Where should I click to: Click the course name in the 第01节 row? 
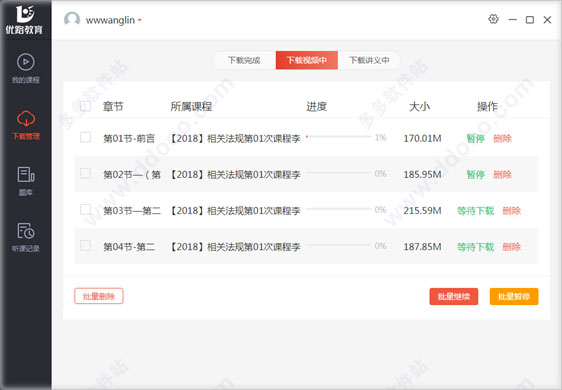(234, 138)
